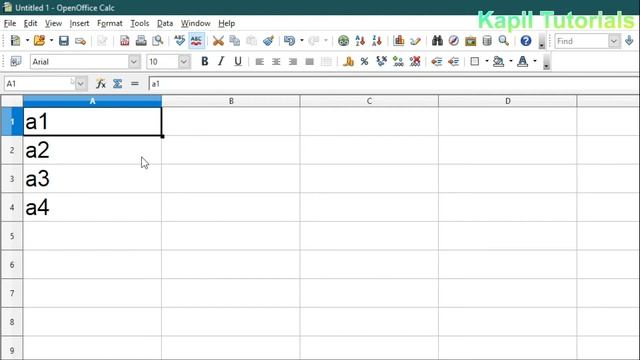The height and width of the screenshot is (360, 640).
Task: Open the File menu
Action: 10,23
